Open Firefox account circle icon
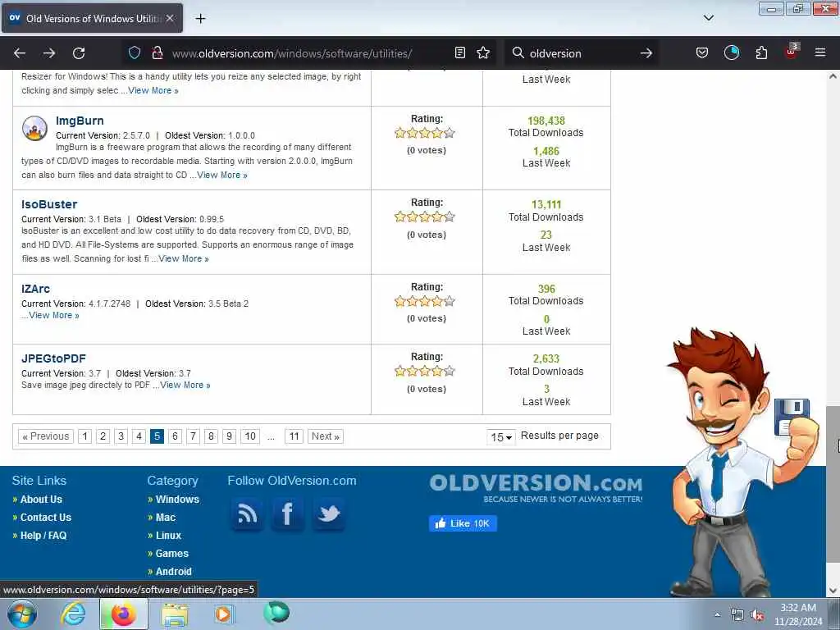Viewport: 840px width, 630px height. (732, 52)
